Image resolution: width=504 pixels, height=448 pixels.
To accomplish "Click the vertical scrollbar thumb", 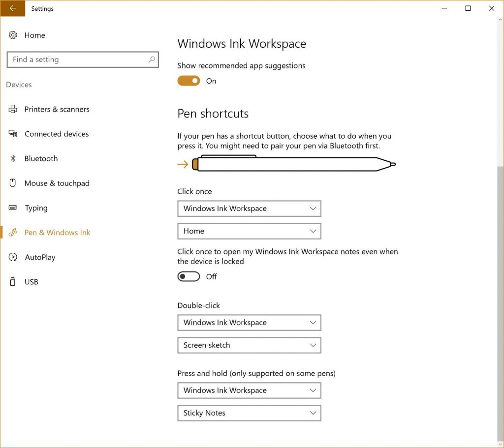I will 500,303.
